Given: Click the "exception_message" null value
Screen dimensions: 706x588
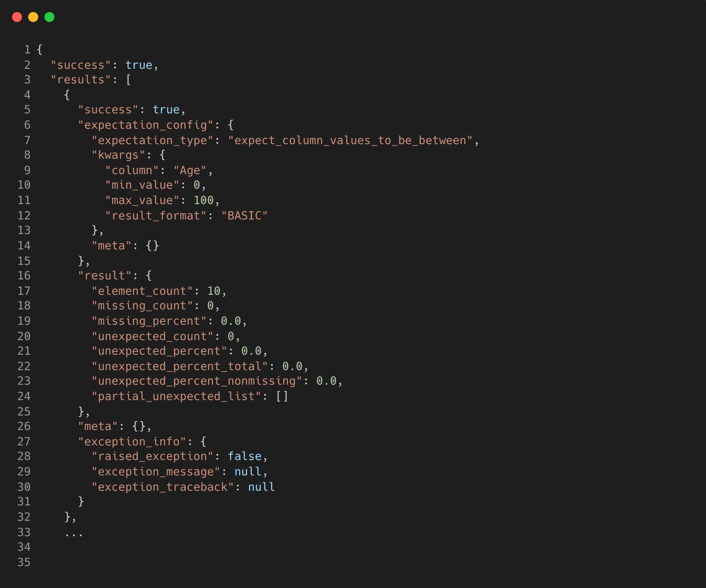Looking at the screenshot, I should click(248, 471).
